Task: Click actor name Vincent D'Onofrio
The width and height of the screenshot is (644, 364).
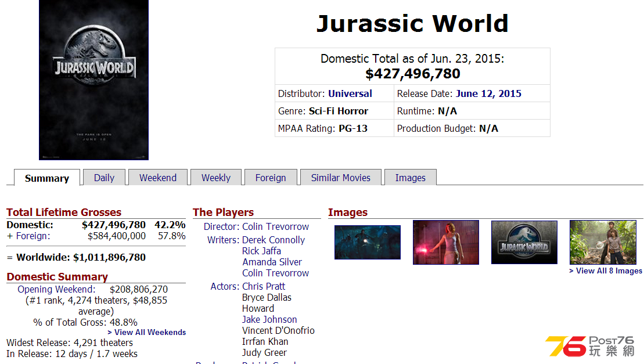Action: tap(279, 331)
